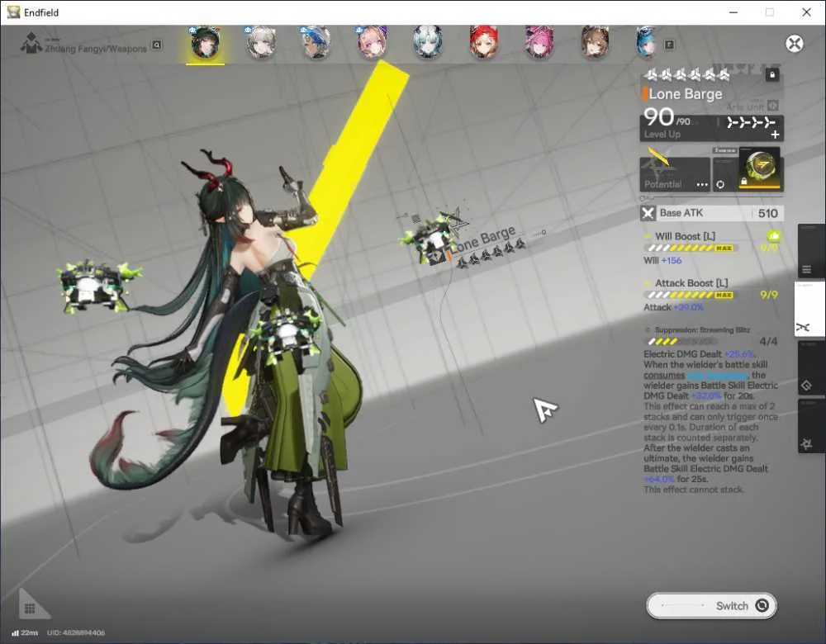Click the network ping indicator
Viewport: 826px width, 644px height.
click(25, 632)
